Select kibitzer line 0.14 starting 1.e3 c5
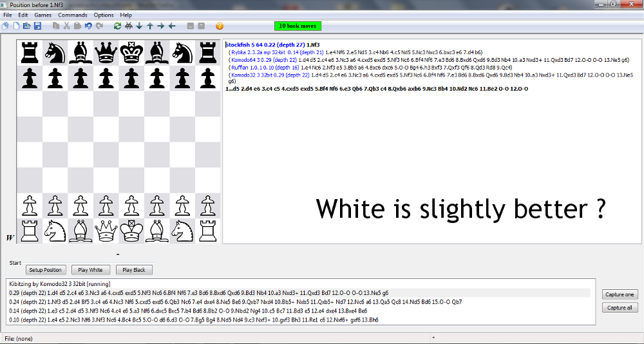 click(x=188, y=311)
